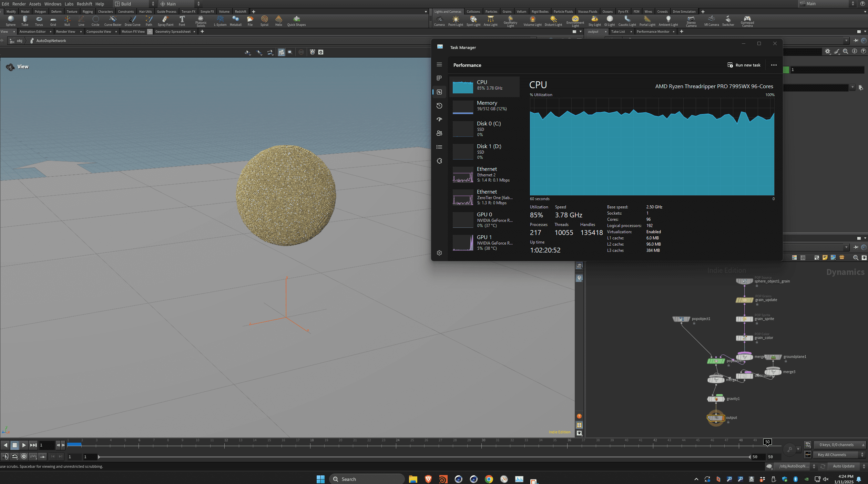
Task: Select the Sphere shelf tool
Action: coord(11,21)
